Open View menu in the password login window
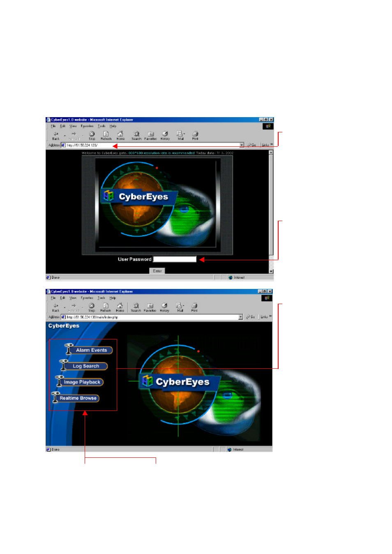Image resolution: width=392 pixels, height=554 pixels. pyautogui.click(x=73, y=126)
